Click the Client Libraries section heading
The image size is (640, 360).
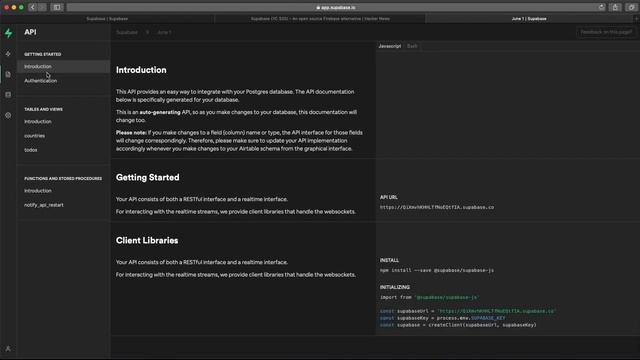click(147, 240)
